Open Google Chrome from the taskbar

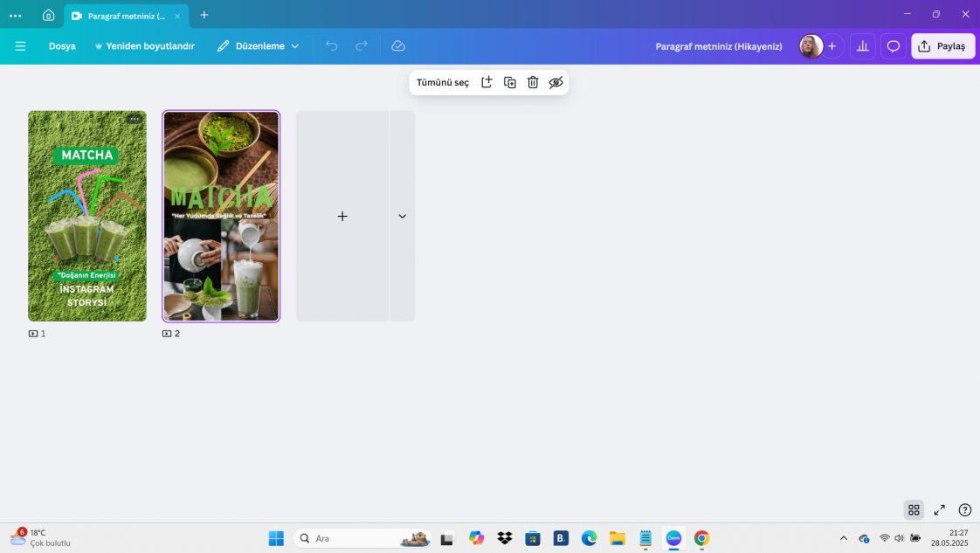pyautogui.click(x=701, y=538)
